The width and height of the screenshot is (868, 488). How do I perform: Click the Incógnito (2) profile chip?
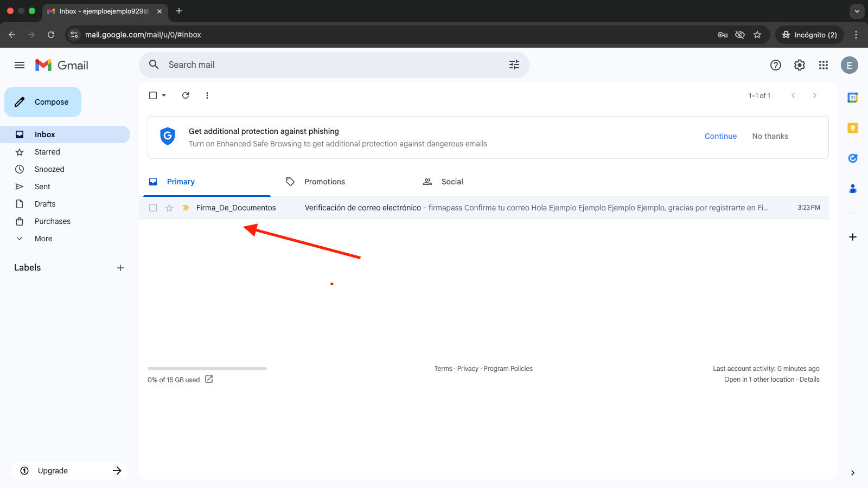(809, 35)
